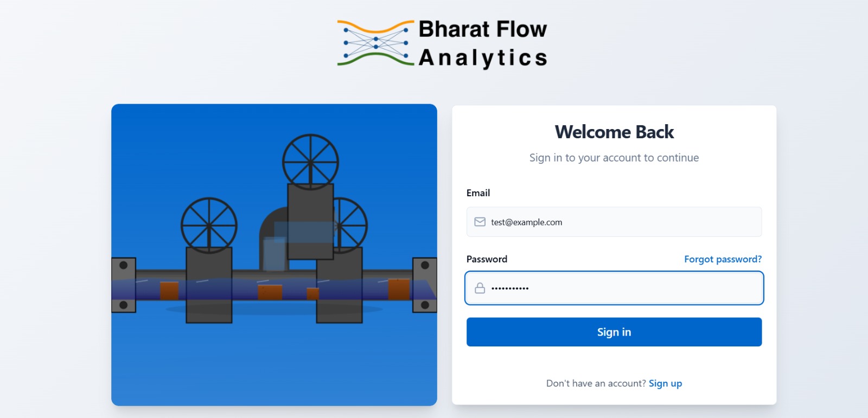This screenshot has width=868, height=418.
Task: Click the Welcome Back heading
Action: 614,132
